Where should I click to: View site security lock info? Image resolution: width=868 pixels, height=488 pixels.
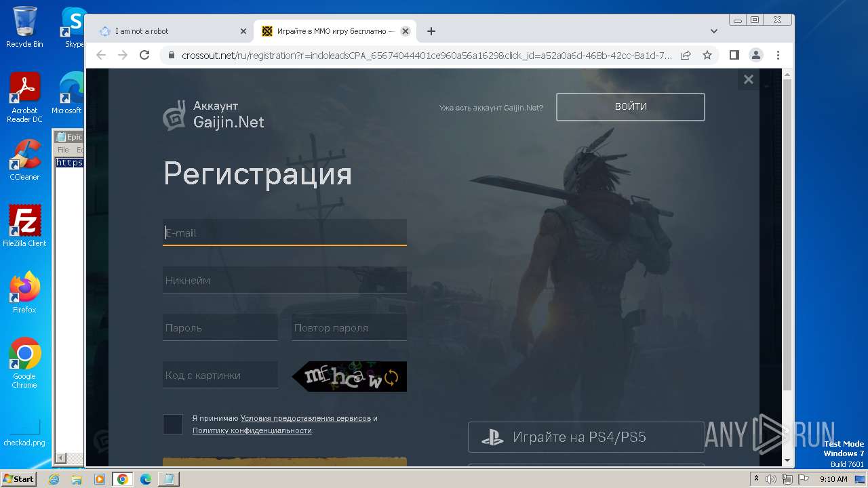[x=171, y=55]
